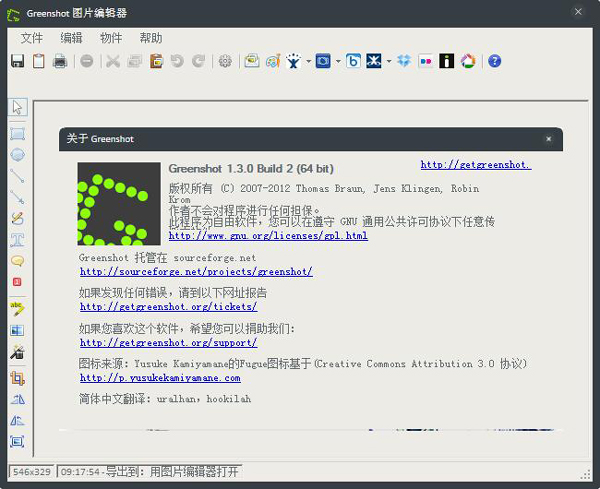600x489 pixels.
Task: Open the 文件 menu
Action: click(32, 38)
